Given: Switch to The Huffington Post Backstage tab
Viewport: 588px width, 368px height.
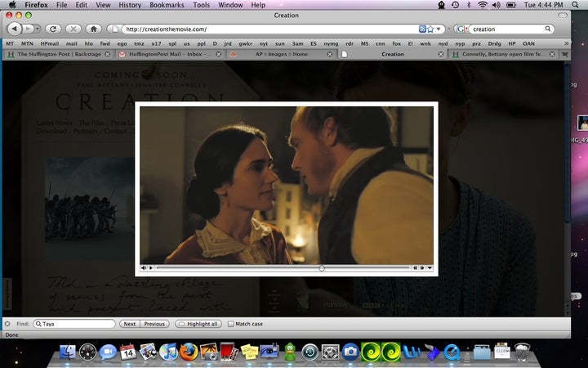Looking at the screenshot, I should click(60, 55).
